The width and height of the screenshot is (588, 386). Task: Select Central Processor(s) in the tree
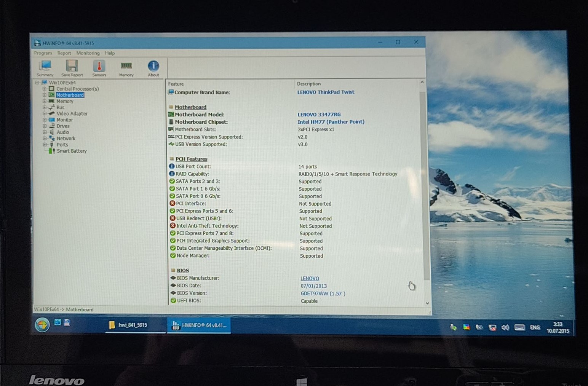78,89
